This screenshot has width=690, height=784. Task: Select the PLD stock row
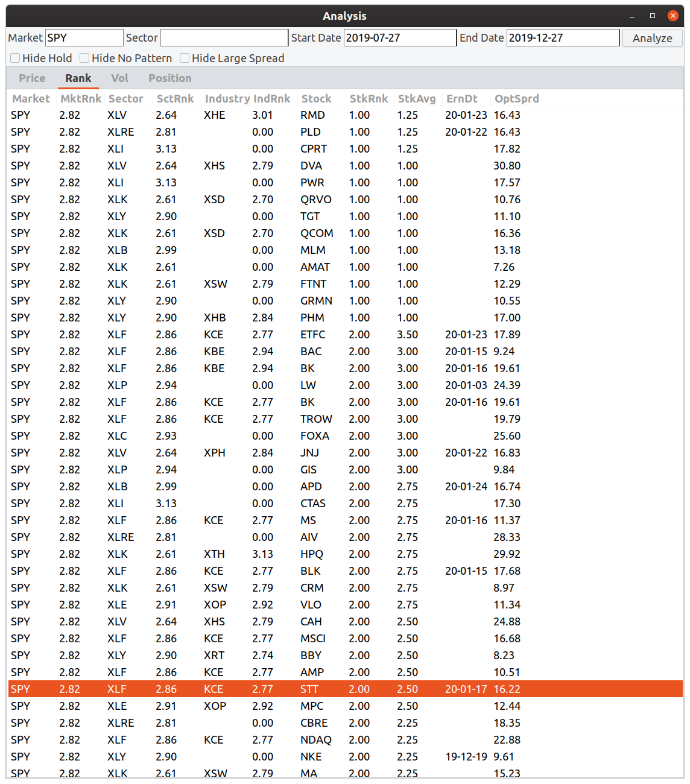pyautogui.click(x=346, y=132)
